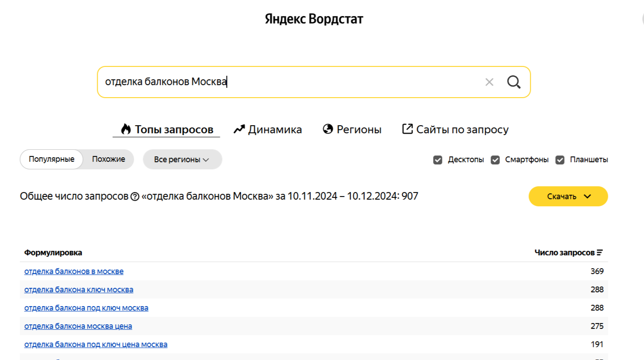644x360 pixels.
Task: Open the Сайты по запросу tab
Action: pyautogui.click(x=455, y=130)
